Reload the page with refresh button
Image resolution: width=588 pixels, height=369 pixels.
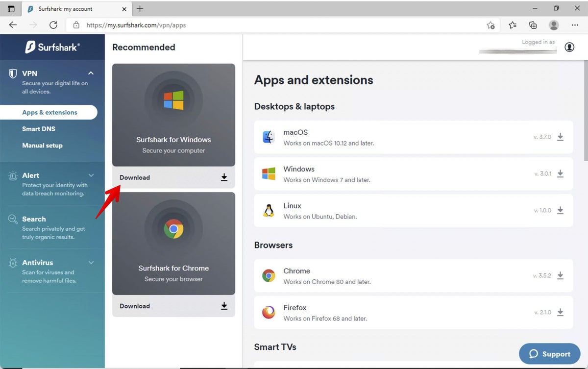[53, 25]
